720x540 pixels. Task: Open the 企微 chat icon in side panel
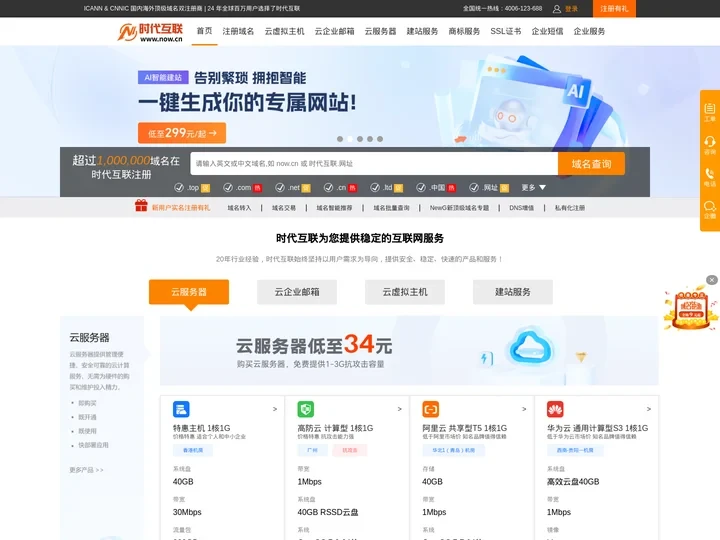(709, 209)
